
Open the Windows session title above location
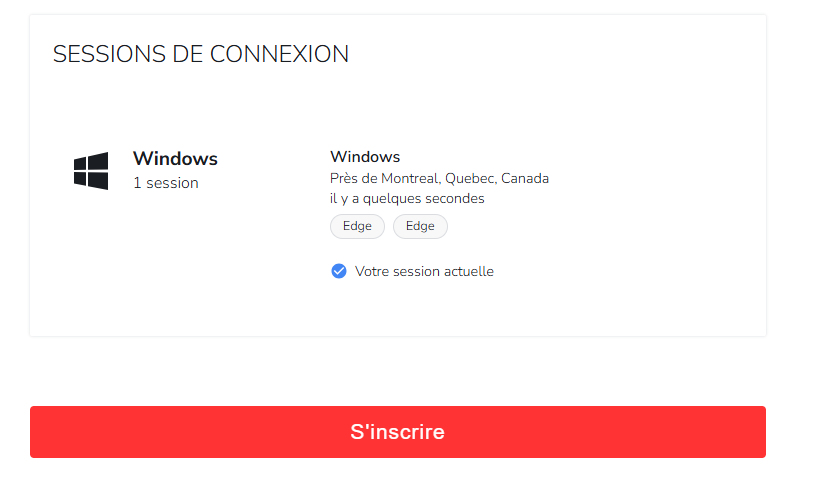click(365, 157)
